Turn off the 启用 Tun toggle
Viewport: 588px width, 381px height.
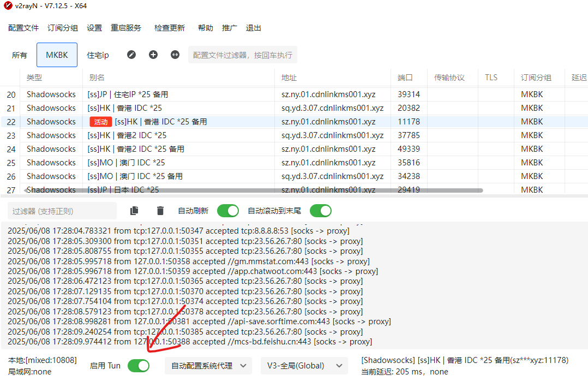pos(138,366)
